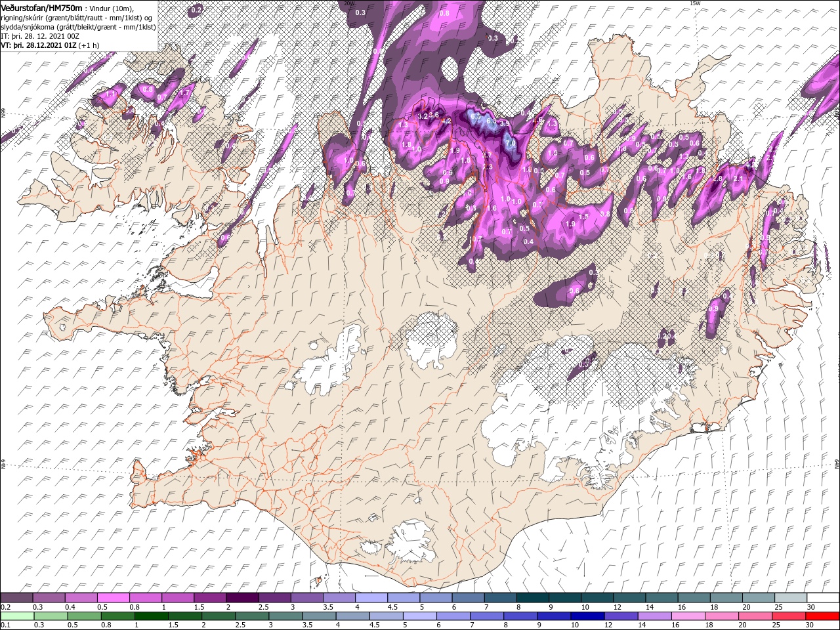840x630 pixels.
Task: Click the 3.6 value on the map
Action: point(434,116)
